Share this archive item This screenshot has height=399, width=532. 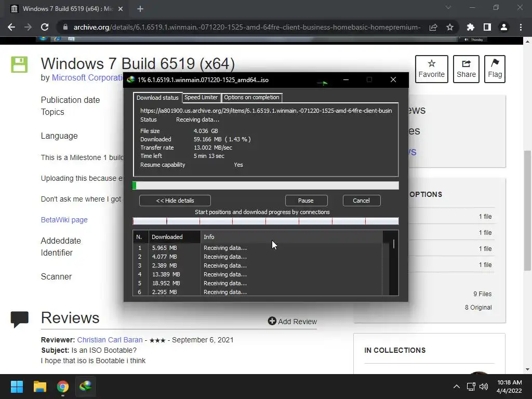click(x=466, y=69)
